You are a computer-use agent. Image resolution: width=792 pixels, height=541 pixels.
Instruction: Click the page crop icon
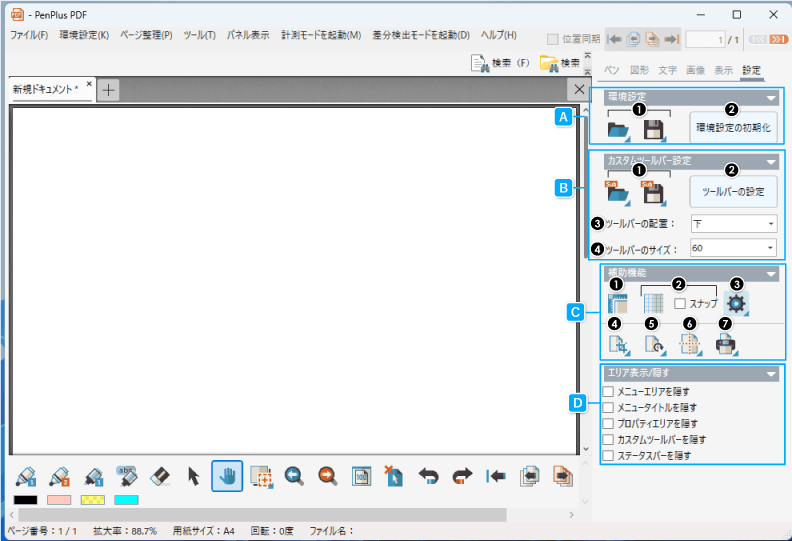click(x=619, y=346)
